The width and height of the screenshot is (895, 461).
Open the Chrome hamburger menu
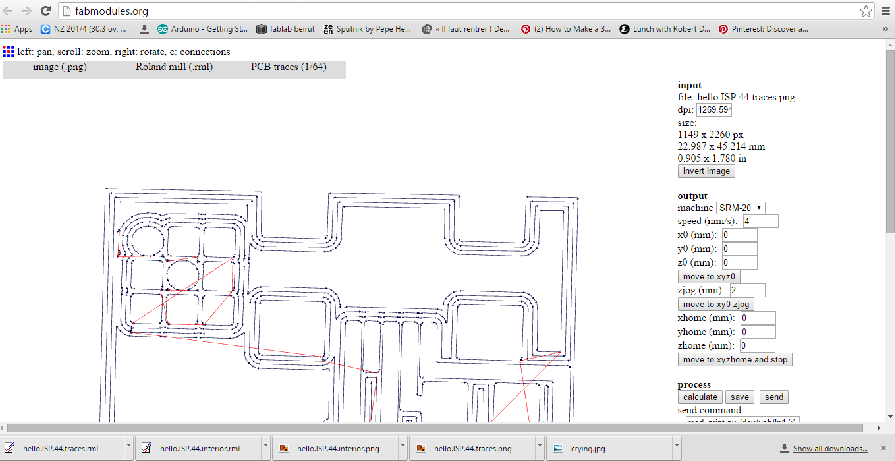click(x=886, y=11)
